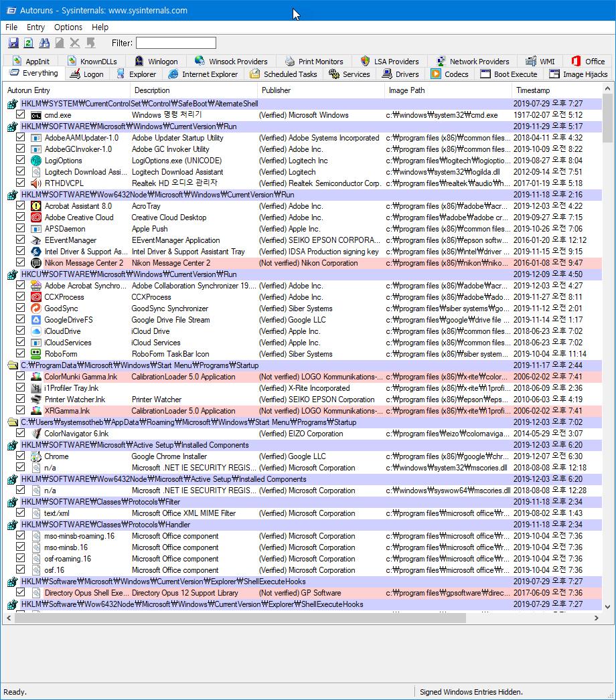Open the Help menu
The width and height of the screenshot is (616, 700).
[x=100, y=27]
